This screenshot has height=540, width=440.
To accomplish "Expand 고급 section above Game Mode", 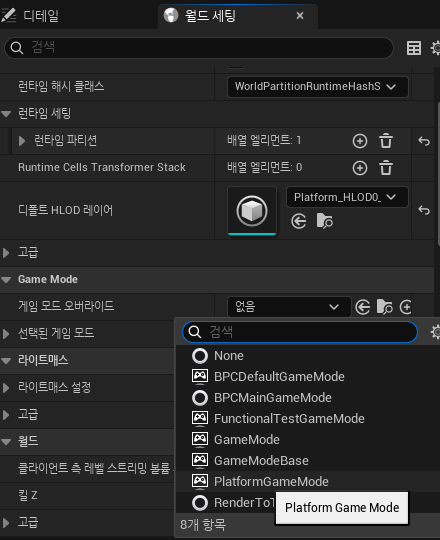I will [6, 253].
